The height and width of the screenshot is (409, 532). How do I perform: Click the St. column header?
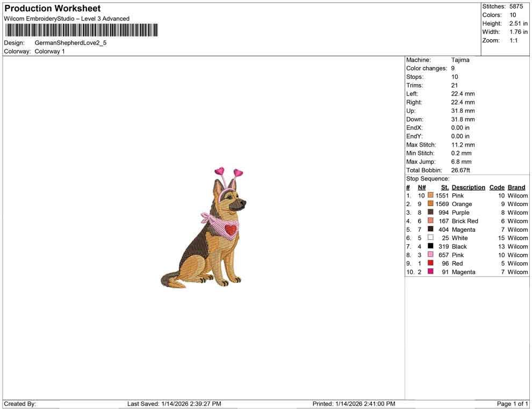click(x=444, y=187)
